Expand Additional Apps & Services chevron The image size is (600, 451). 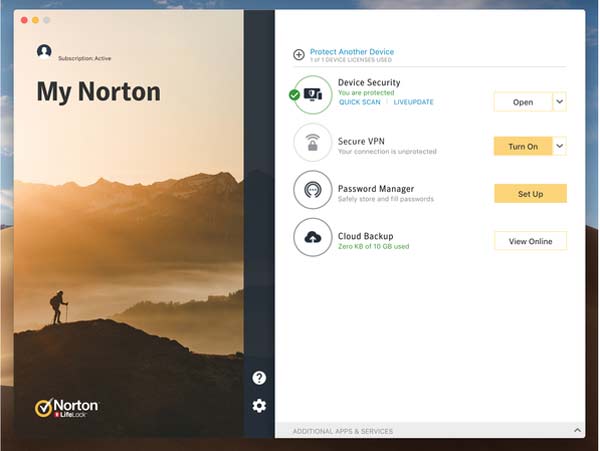[x=577, y=430]
